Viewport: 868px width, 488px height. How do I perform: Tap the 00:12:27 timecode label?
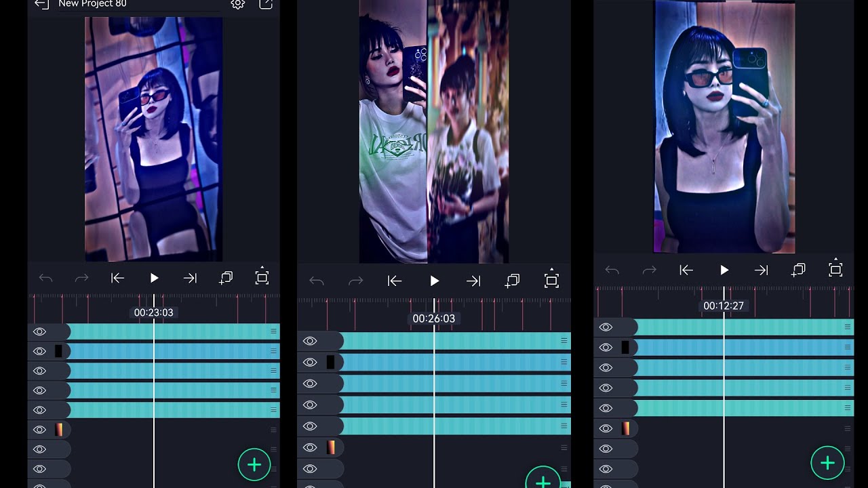[724, 306]
